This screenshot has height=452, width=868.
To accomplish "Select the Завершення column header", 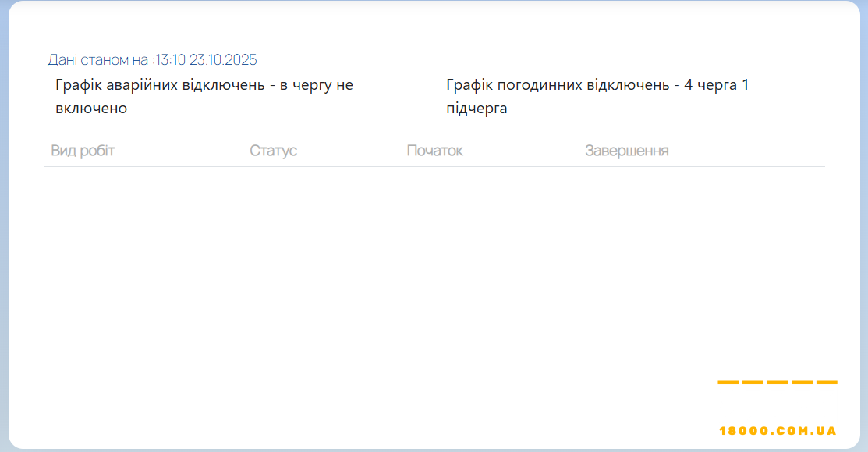I will 626,151.
